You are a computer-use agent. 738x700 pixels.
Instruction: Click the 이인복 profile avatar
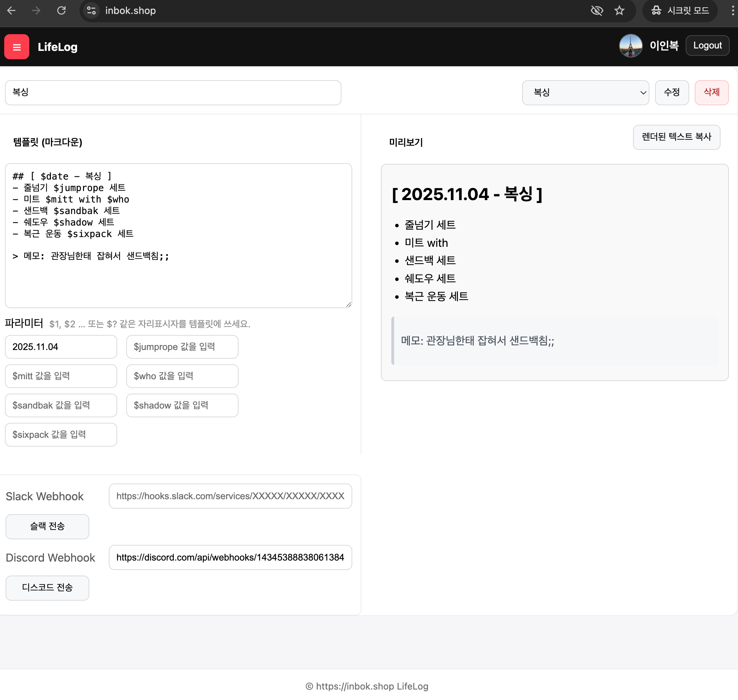pyautogui.click(x=630, y=46)
